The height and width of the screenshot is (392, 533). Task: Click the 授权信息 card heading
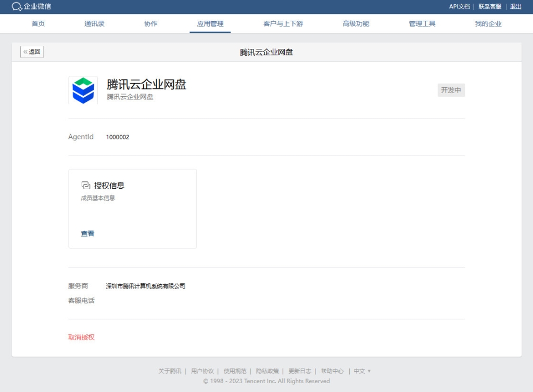109,185
